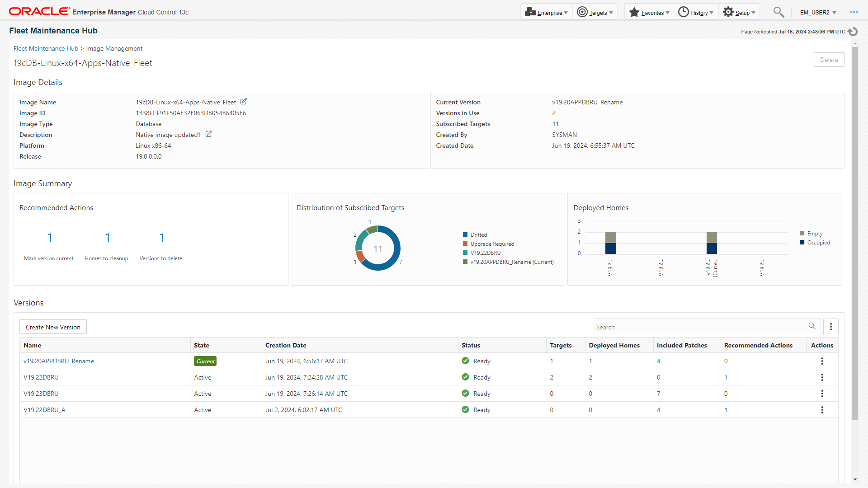
Task: Click into the Versions Search field
Action: pos(698,327)
